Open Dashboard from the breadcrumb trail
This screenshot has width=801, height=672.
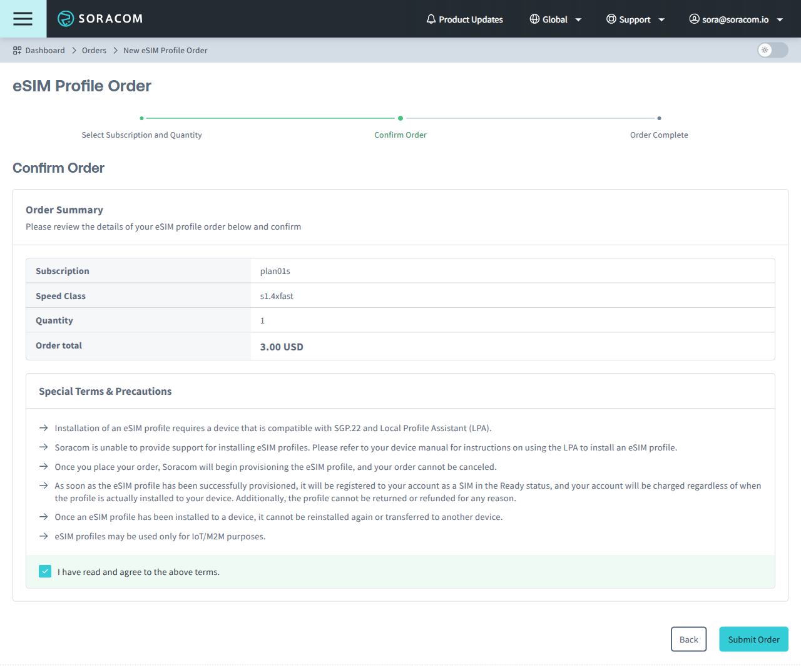tap(45, 50)
